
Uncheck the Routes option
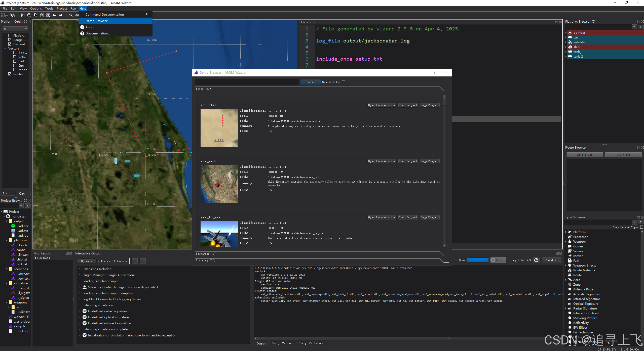pos(10,74)
